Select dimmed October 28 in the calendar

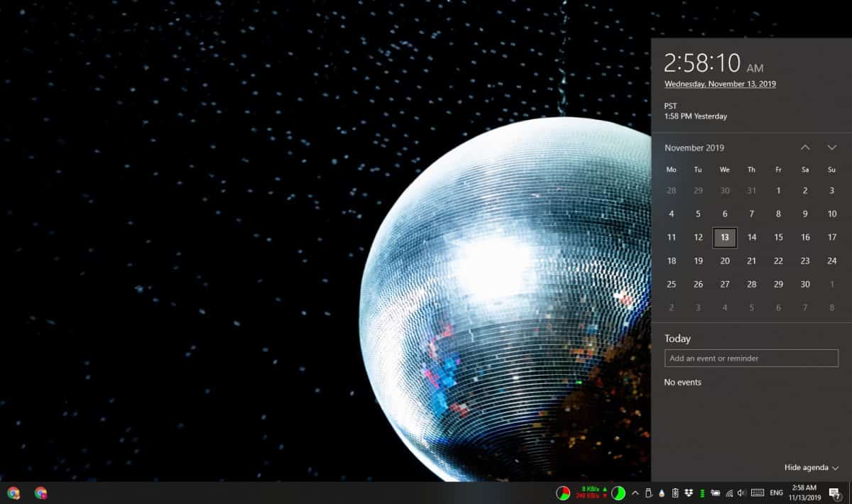[672, 190]
